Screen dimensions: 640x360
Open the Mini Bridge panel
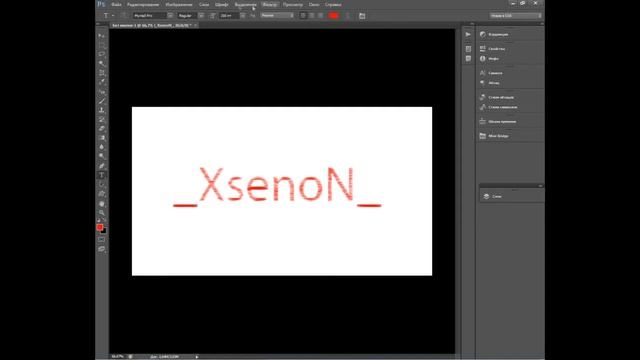click(498, 136)
